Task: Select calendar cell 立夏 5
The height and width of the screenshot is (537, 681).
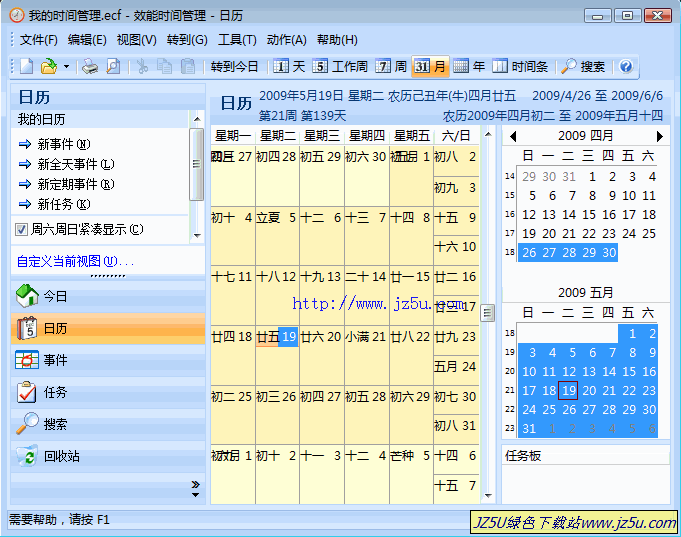Action: click(277, 235)
